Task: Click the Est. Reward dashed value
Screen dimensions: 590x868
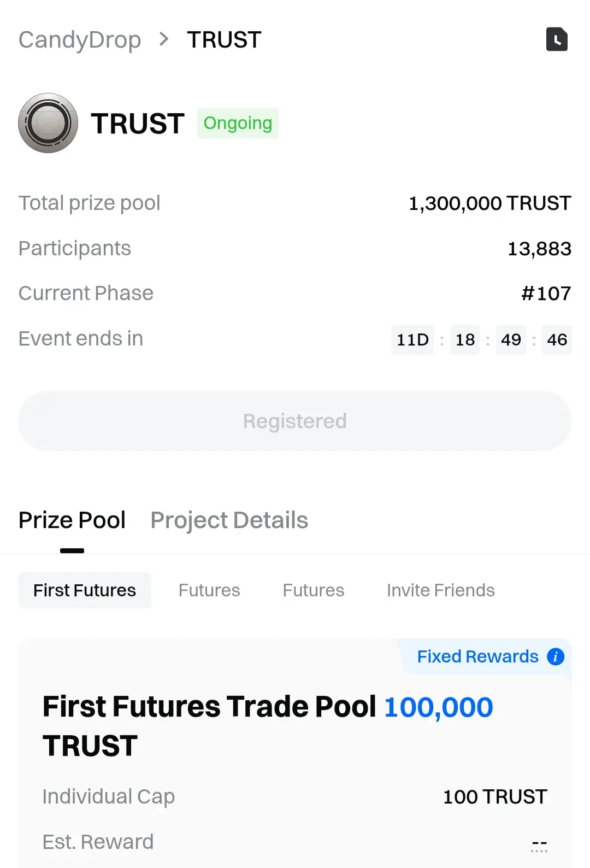Action: click(539, 843)
